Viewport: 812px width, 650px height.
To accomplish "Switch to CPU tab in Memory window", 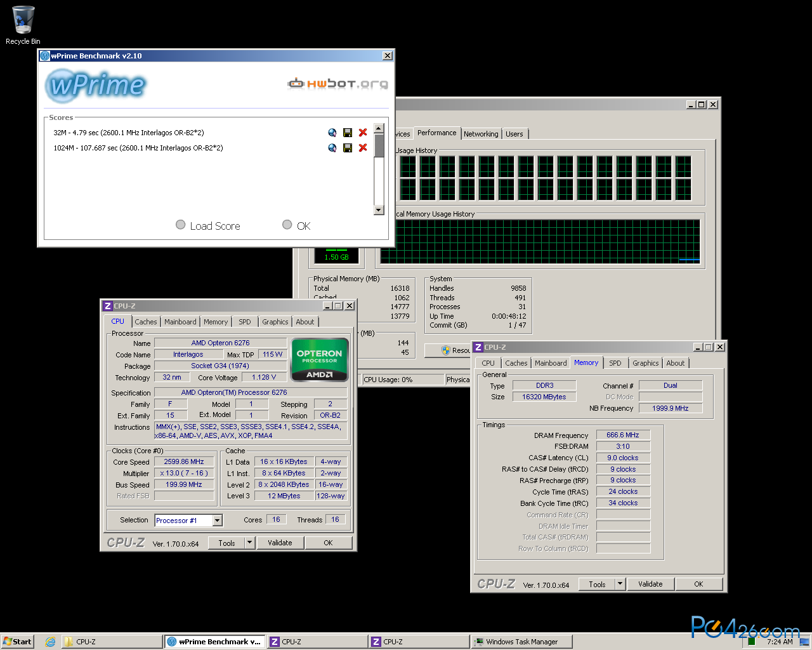I will tap(488, 363).
